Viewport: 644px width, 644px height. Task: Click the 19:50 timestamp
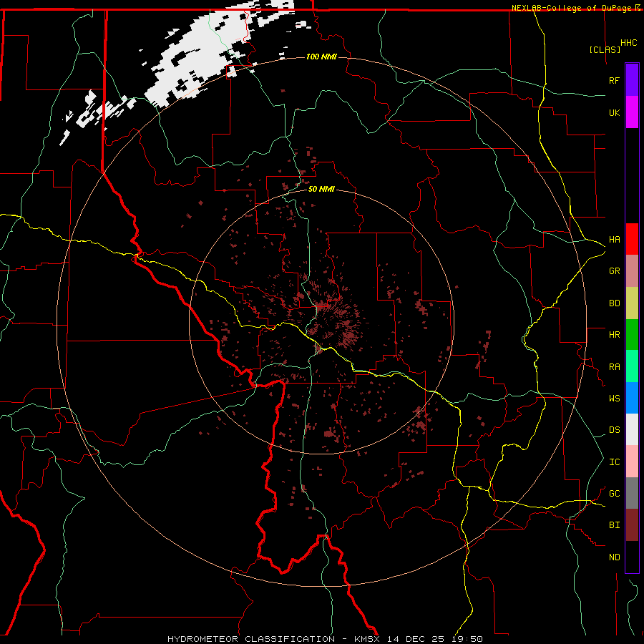[x=466, y=639]
